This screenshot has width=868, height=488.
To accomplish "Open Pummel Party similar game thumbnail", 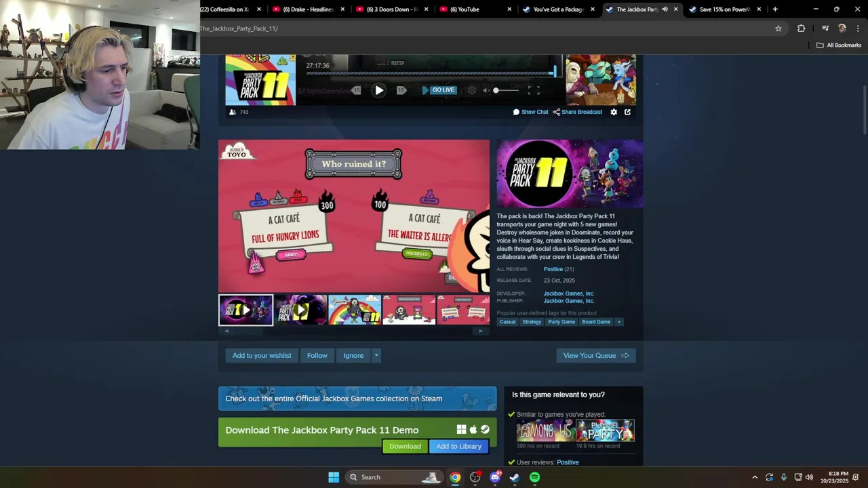I will [x=606, y=430].
